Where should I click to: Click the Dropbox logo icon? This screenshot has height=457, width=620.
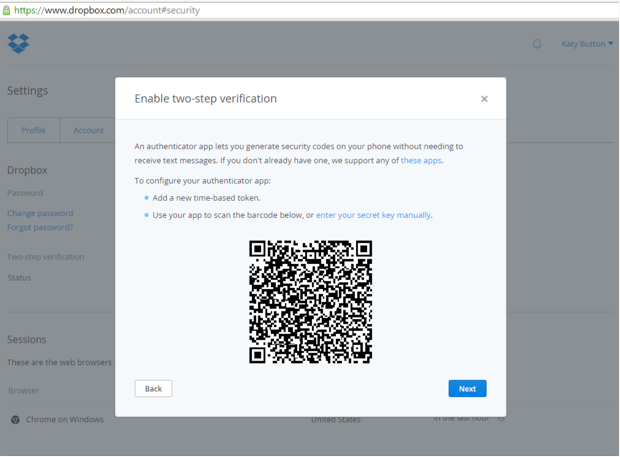pyautogui.click(x=18, y=43)
